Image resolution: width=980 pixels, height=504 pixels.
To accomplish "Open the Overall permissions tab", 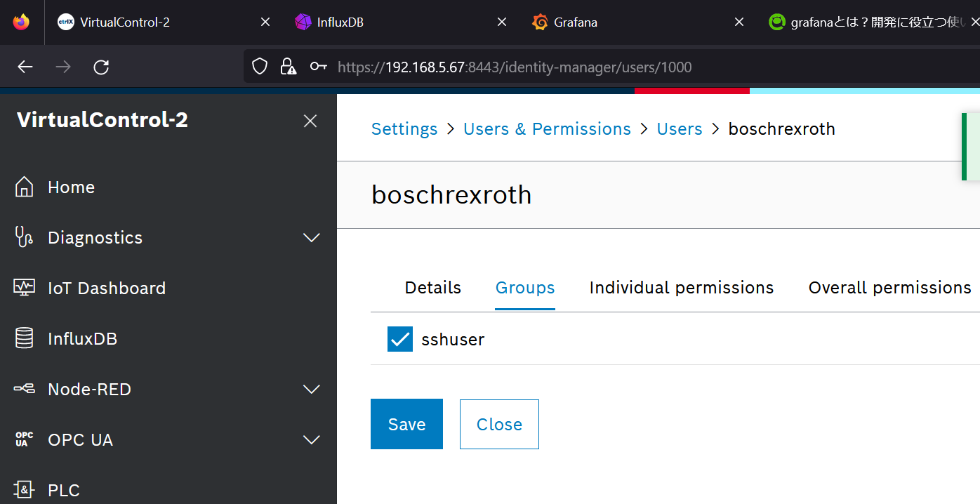I will coord(890,288).
